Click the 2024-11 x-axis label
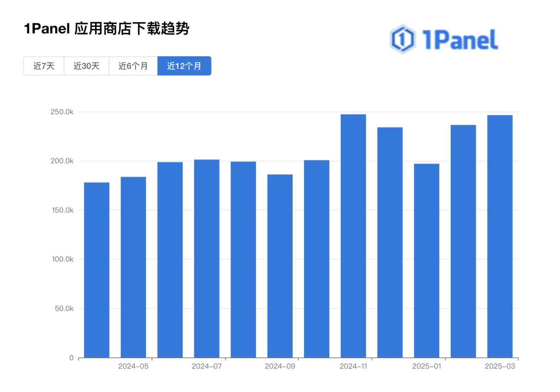Image resolution: width=560 pixels, height=392 pixels. coord(353,366)
